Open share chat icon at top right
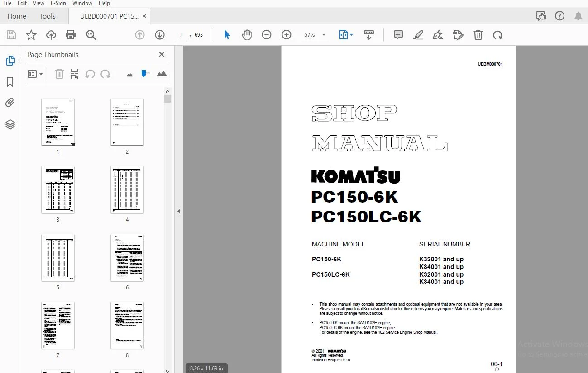The image size is (588, 373). tap(541, 16)
